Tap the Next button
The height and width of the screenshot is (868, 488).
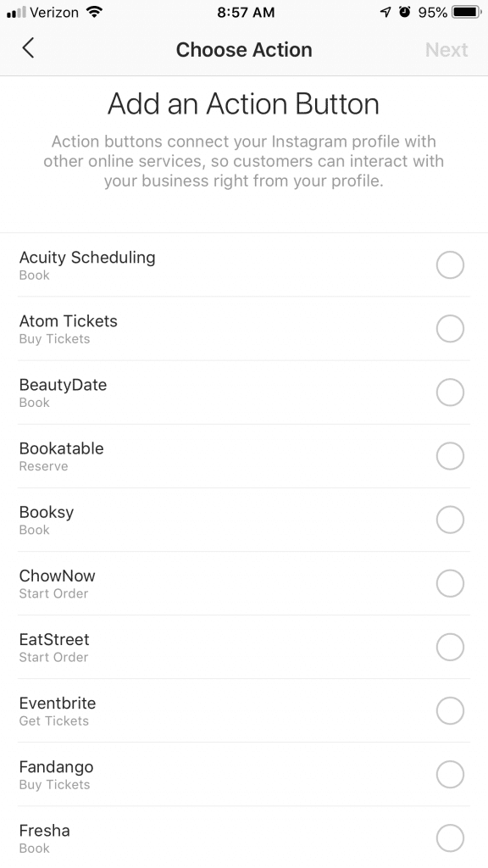(x=446, y=49)
